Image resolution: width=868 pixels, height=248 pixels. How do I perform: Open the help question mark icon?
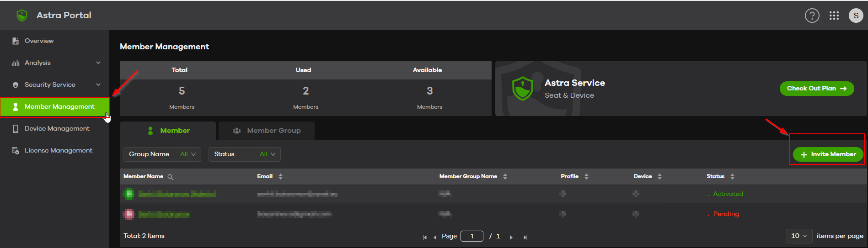coord(812,16)
